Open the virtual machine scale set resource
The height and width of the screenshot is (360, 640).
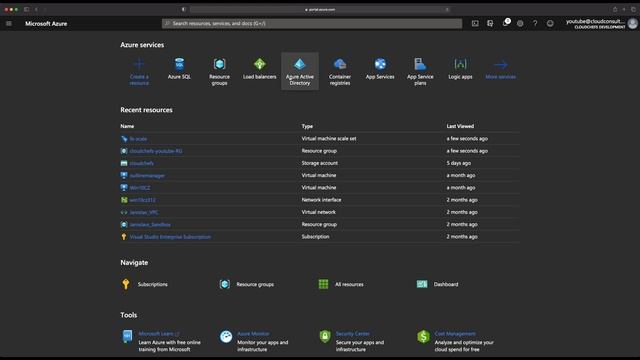coord(138,139)
